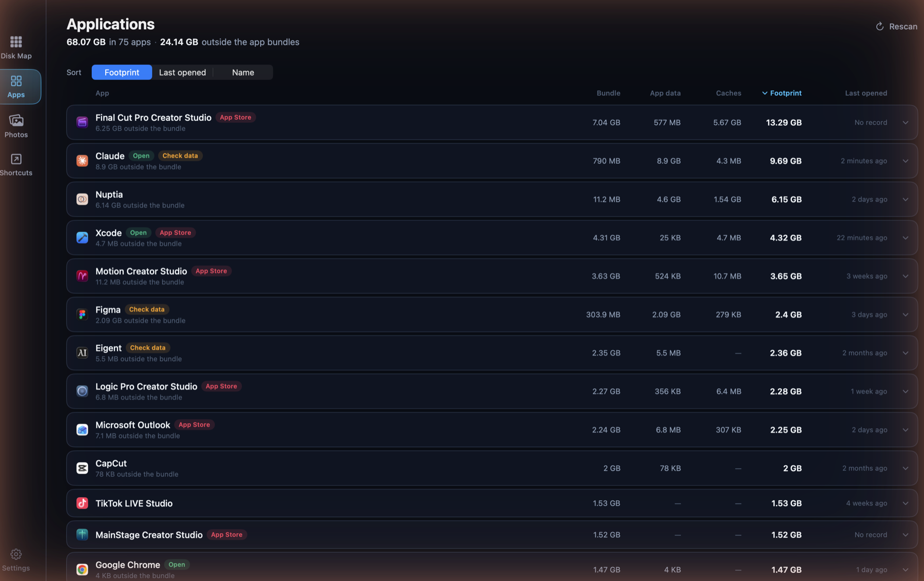The height and width of the screenshot is (581, 924).
Task: Expand the Google Chrome row chevron
Action: point(906,570)
